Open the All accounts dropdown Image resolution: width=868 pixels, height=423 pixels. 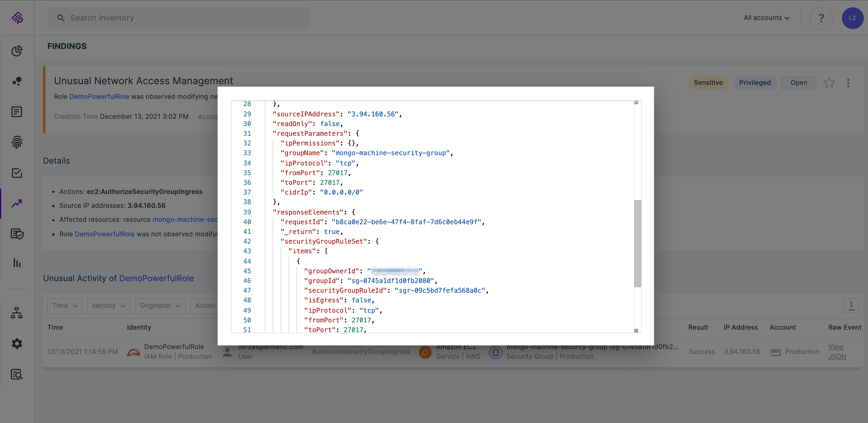coord(766,18)
